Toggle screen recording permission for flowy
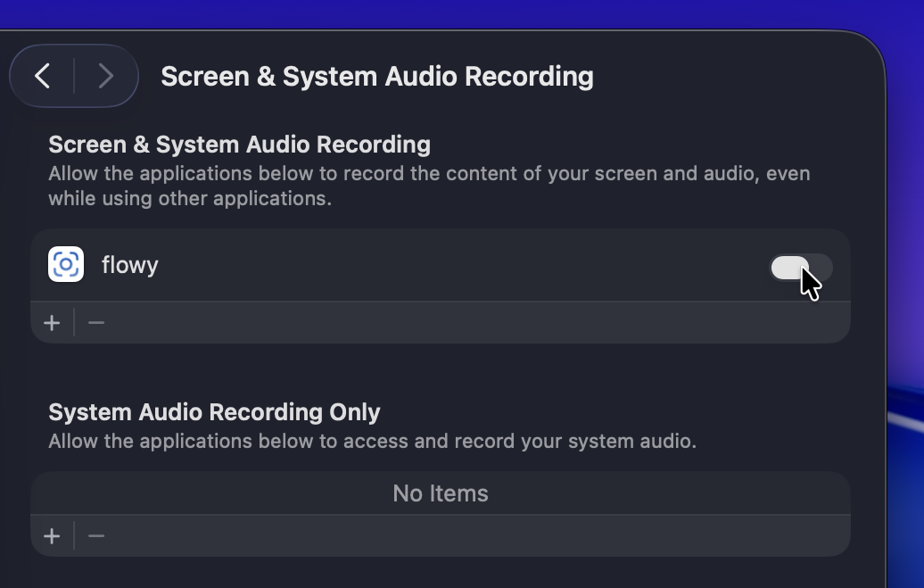This screenshot has height=588, width=924. 801,267
